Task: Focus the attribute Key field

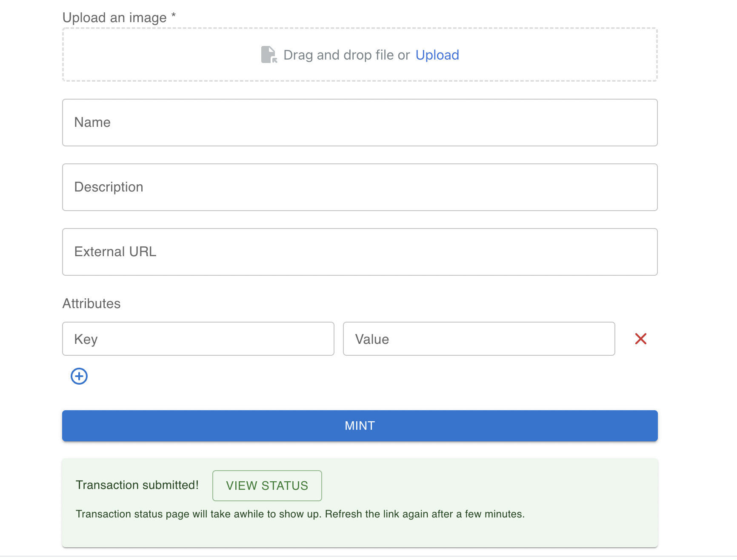Action: coord(198,339)
